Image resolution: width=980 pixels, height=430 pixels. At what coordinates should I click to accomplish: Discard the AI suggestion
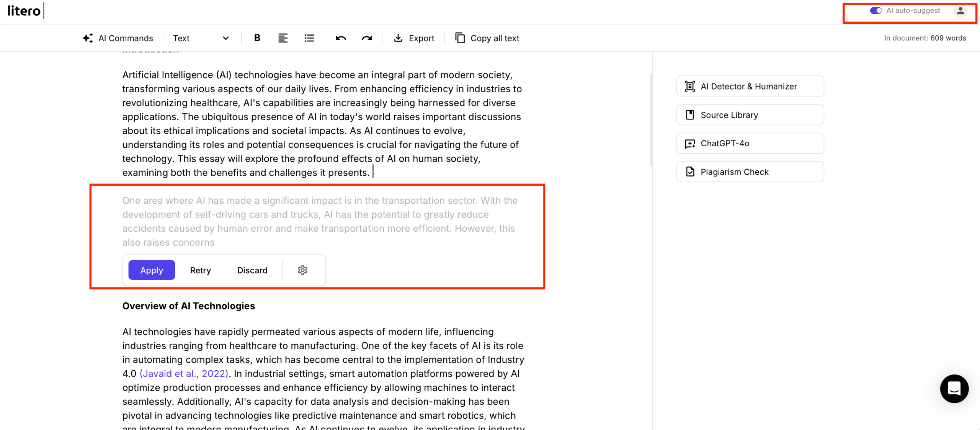coord(252,270)
